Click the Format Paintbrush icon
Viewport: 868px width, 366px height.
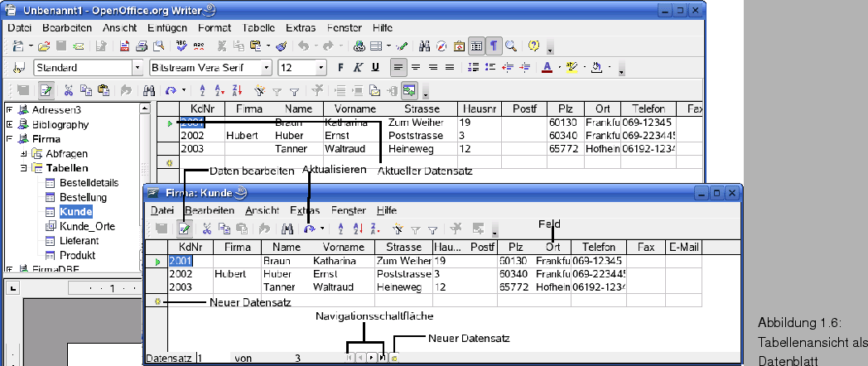(x=282, y=46)
